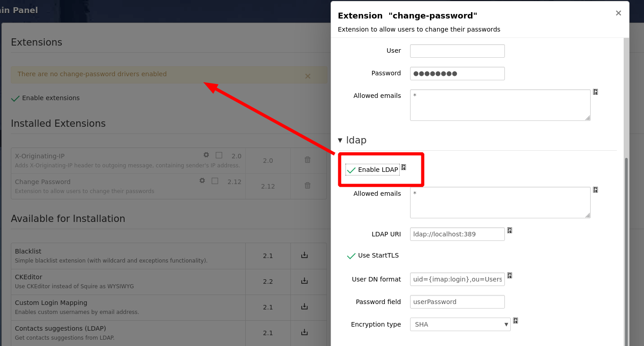Dismiss the no change-password drivers warning
Viewport: 644px width, 346px height.
[x=308, y=76]
